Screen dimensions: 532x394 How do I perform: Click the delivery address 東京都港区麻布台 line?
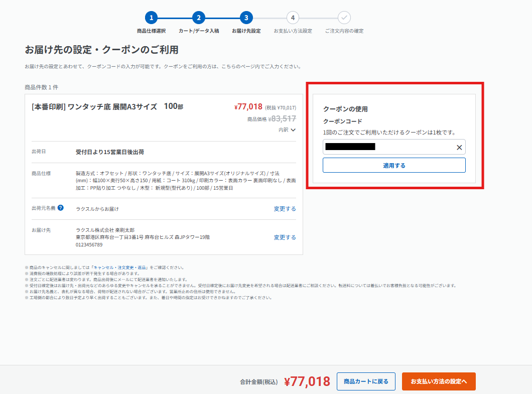tap(143, 237)
